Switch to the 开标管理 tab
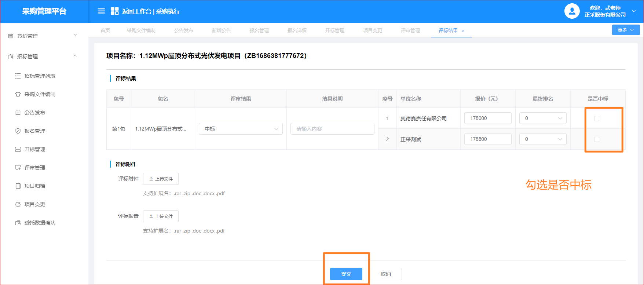This screenshot has width=644, height=285. [x=334, y=30]
